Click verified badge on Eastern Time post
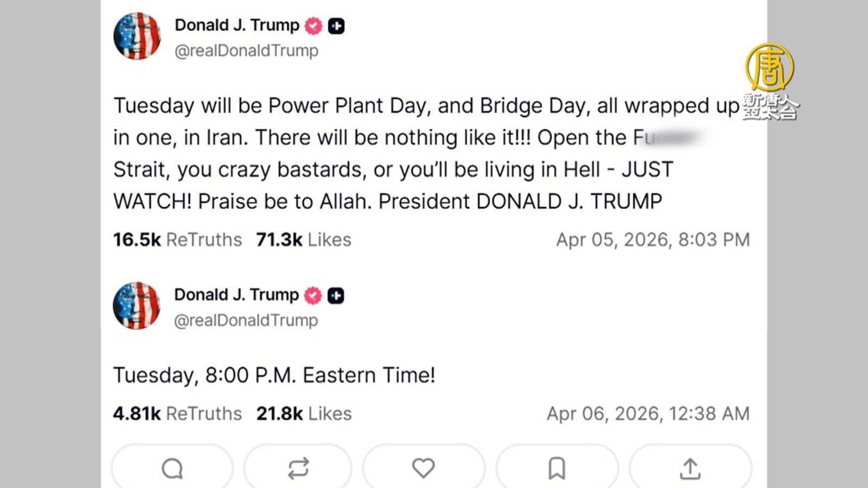The height and width of the screenshot is (488, 868). tap(312, 296)
